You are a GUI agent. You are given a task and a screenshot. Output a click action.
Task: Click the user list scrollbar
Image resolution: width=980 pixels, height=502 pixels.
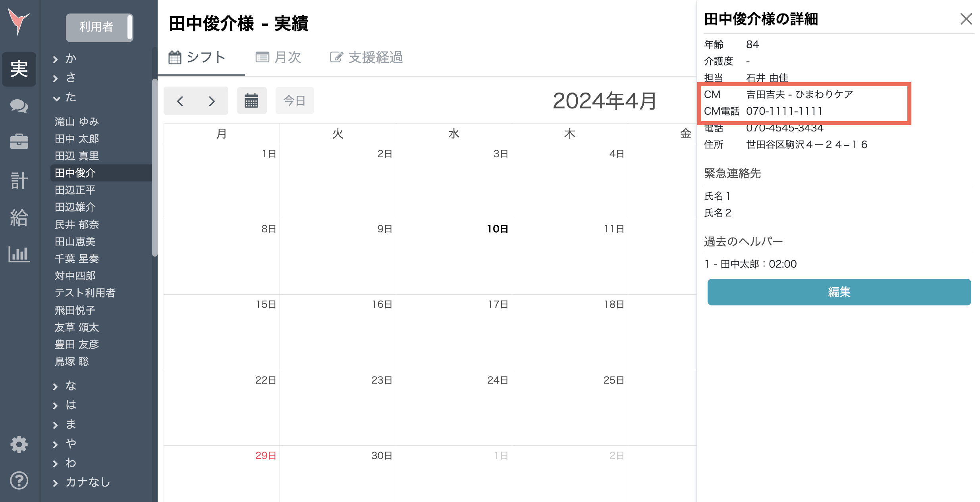tap(154, 167)
